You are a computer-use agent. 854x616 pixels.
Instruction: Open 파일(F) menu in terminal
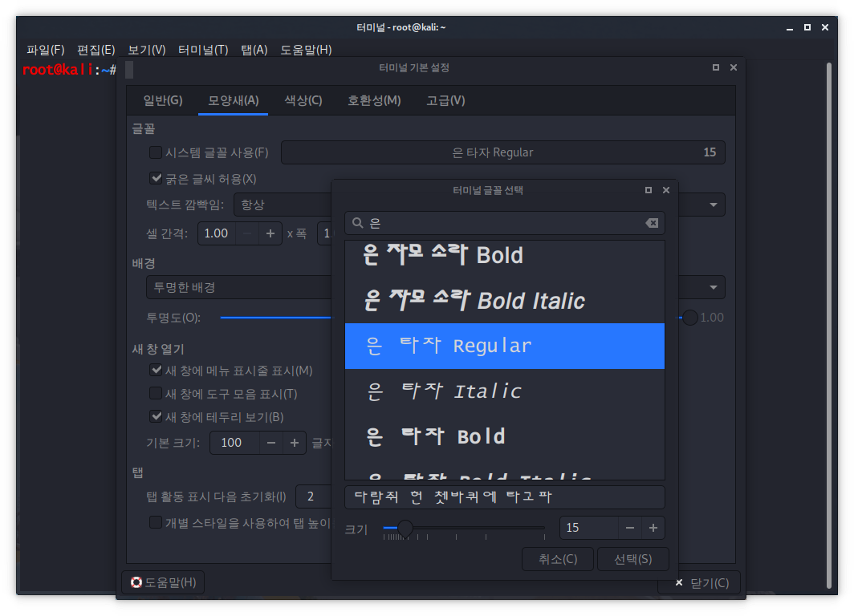[x=45, y=50]
